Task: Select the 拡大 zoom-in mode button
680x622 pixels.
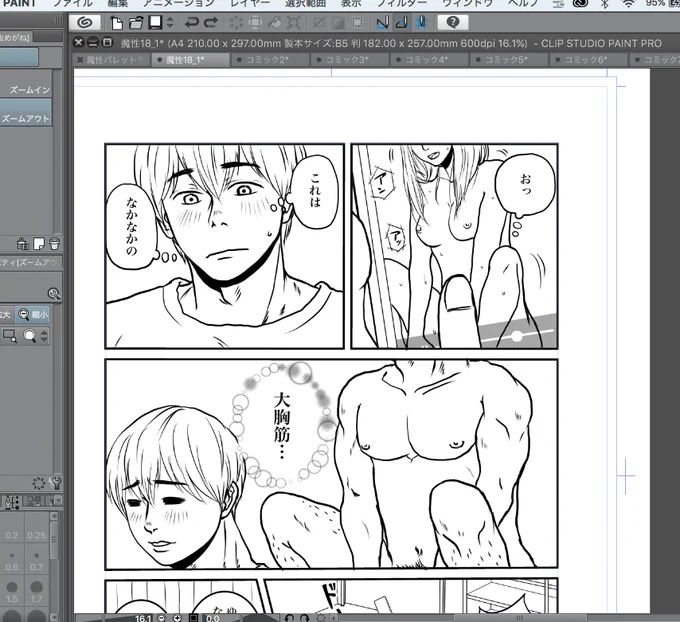Action: 6,314
